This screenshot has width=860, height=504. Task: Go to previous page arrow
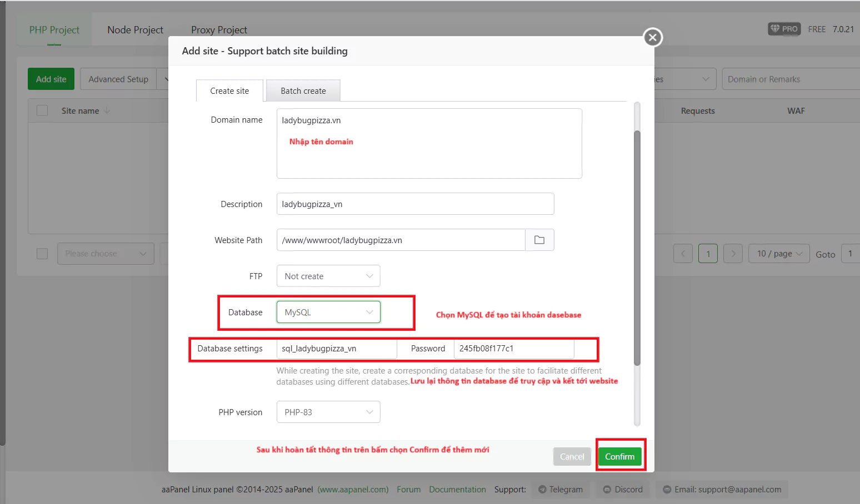point(683,254)
